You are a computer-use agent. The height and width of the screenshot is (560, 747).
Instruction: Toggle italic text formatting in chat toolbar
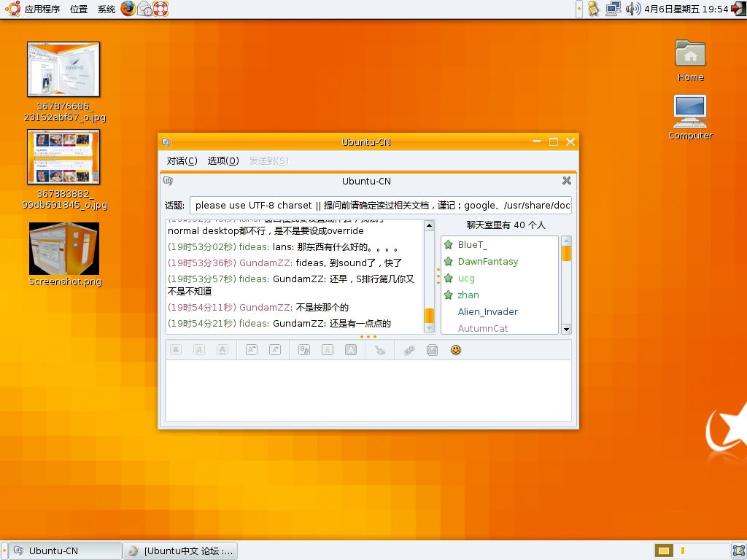pyautogui.click(x=199, y=350)
